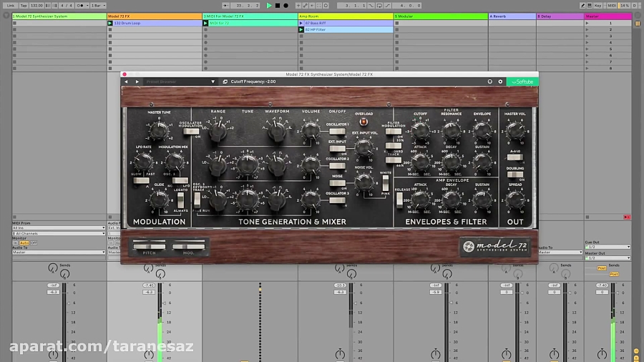Start playback with the green play button

269,6
